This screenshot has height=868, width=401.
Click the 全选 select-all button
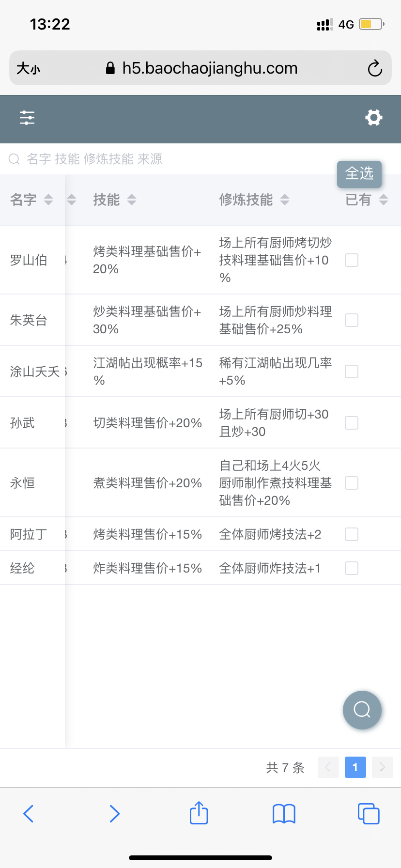[359, 173]
